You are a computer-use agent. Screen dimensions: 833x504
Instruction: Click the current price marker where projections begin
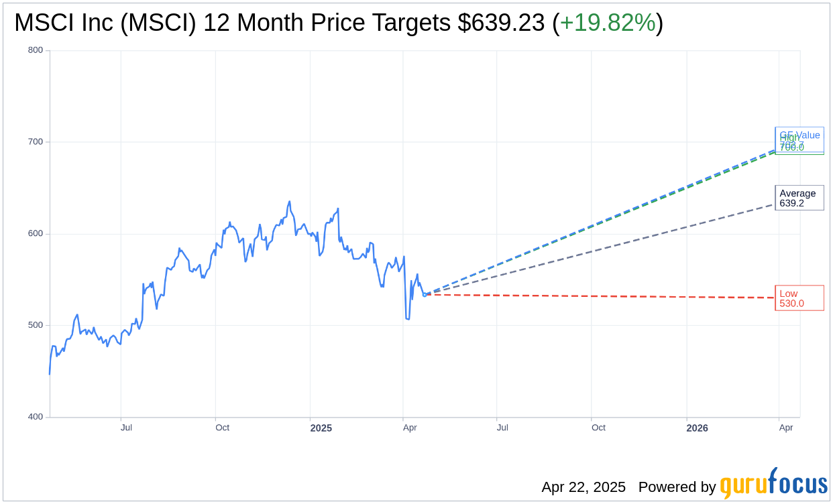[x=425, y=294]
